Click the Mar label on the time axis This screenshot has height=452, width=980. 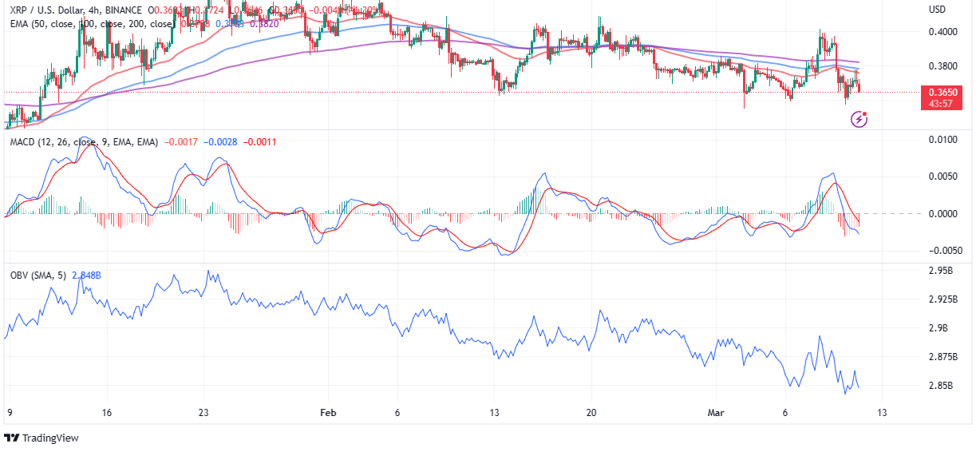(x=717, y=413)
